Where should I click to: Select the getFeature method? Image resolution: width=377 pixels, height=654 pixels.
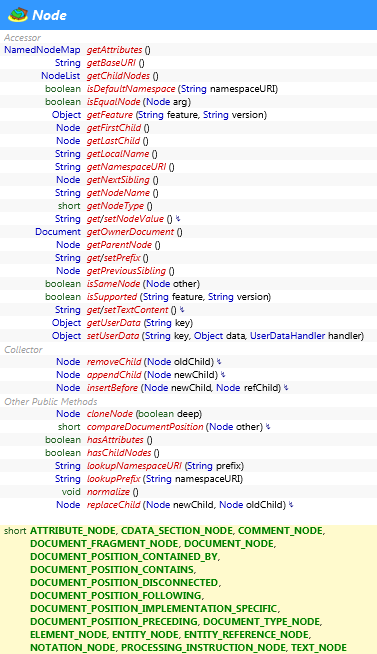pos(110,115)
